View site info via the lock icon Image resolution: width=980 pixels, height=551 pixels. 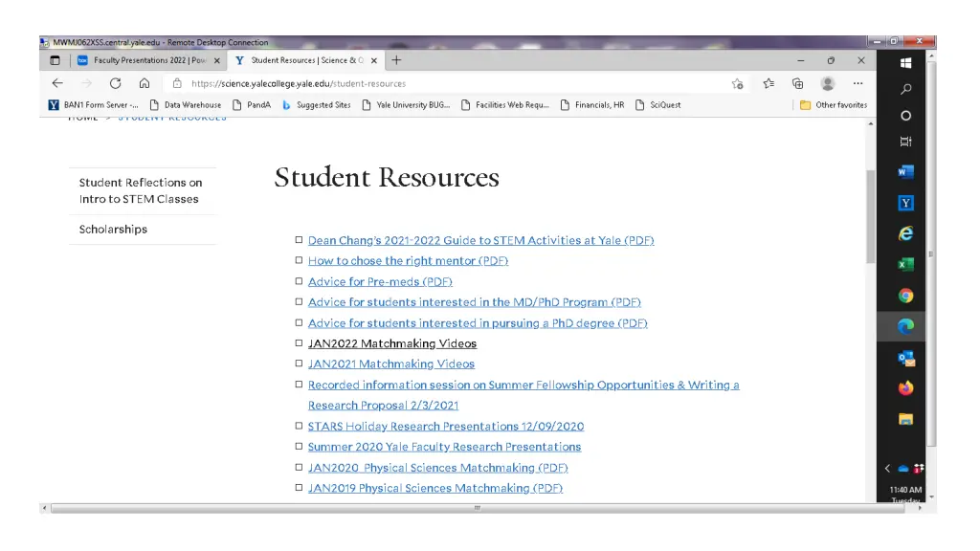(177, 83)
